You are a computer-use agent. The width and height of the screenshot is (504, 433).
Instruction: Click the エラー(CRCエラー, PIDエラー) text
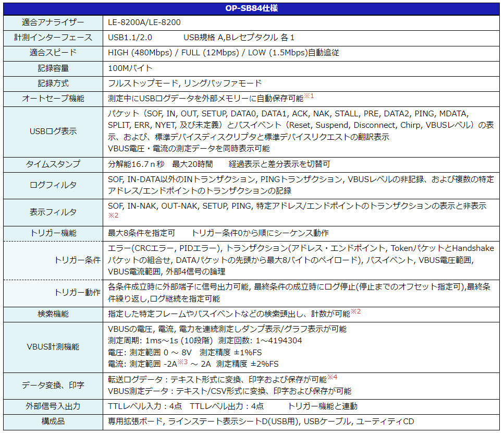coord(165,248)
